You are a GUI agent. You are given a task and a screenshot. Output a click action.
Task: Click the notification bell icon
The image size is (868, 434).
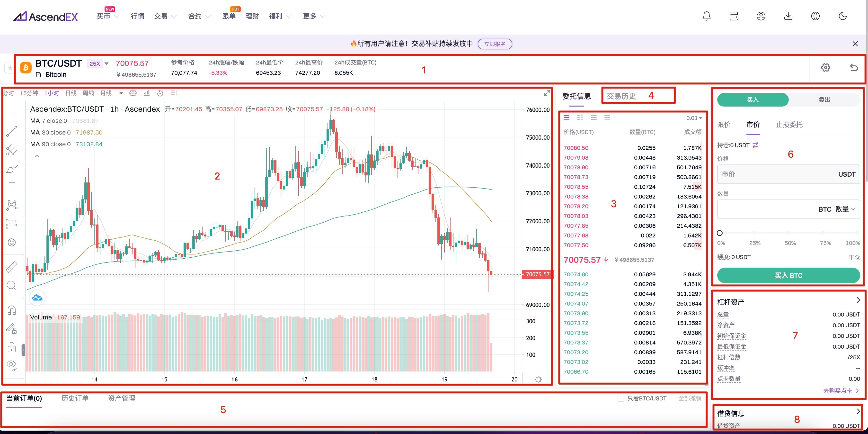(707, 16)
